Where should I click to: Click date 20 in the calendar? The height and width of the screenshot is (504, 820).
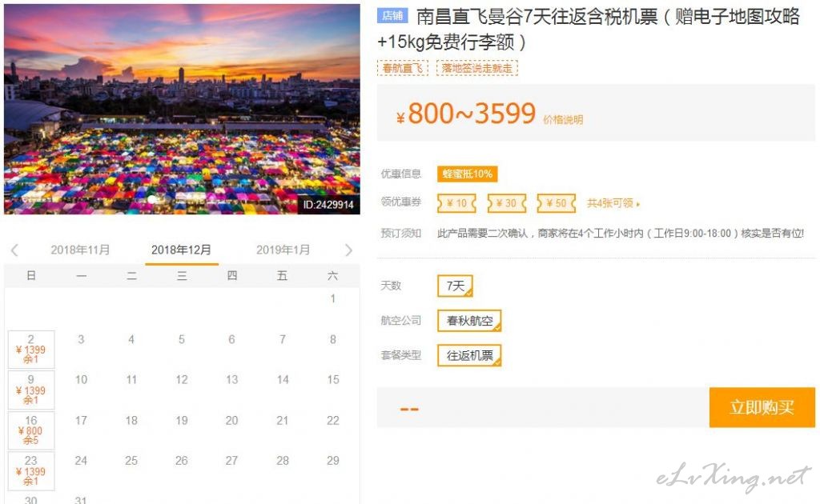pos(231,421)
